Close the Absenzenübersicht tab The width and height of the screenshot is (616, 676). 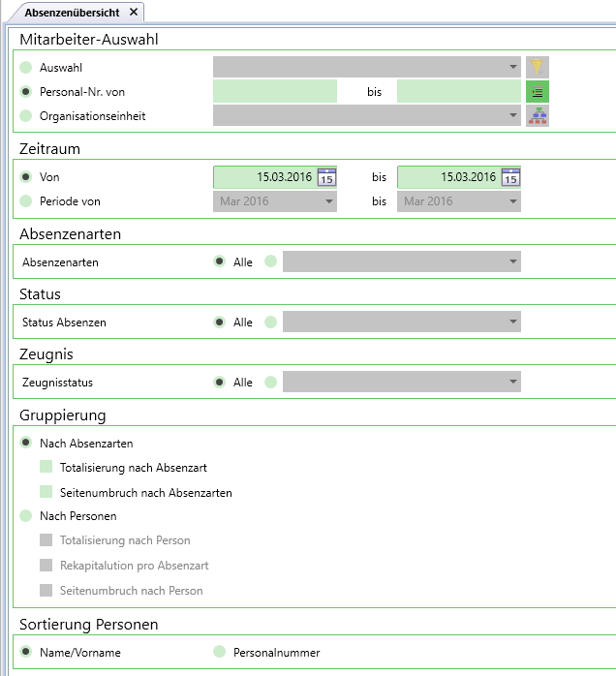134,12
